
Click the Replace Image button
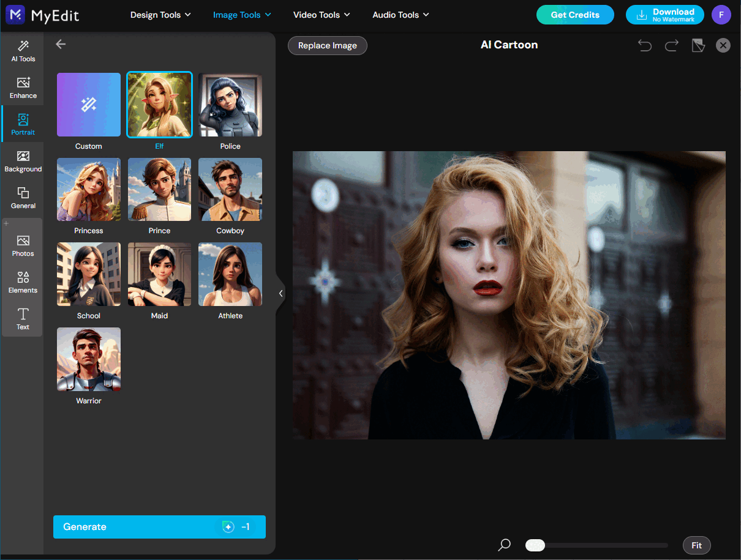tap(328, 46)
